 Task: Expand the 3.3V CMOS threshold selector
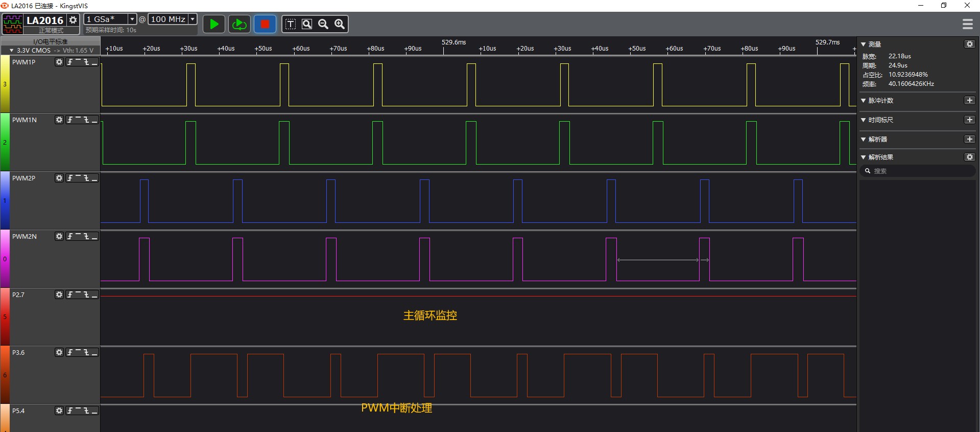(x=11, y=50)
